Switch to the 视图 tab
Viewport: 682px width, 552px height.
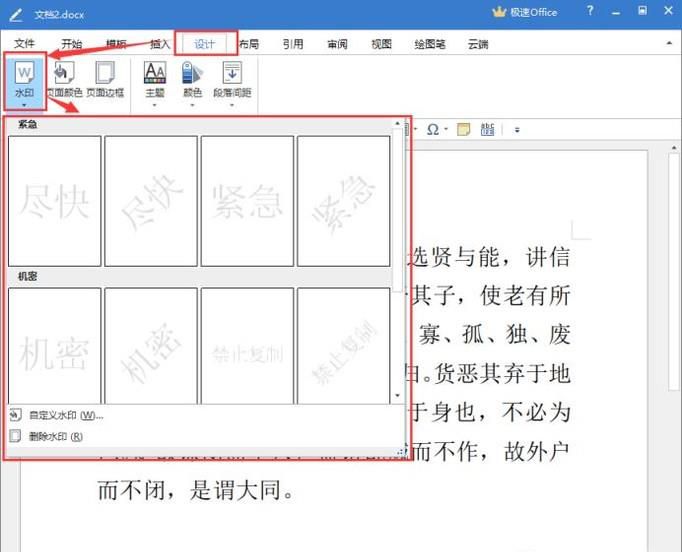pyautogui.click(x=381, y=43)
